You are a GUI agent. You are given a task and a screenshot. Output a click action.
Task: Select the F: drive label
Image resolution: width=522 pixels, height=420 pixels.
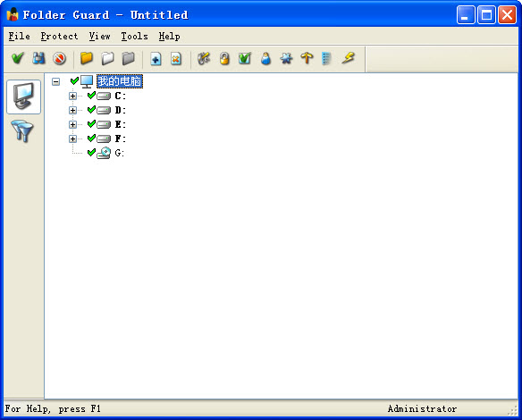120,139
